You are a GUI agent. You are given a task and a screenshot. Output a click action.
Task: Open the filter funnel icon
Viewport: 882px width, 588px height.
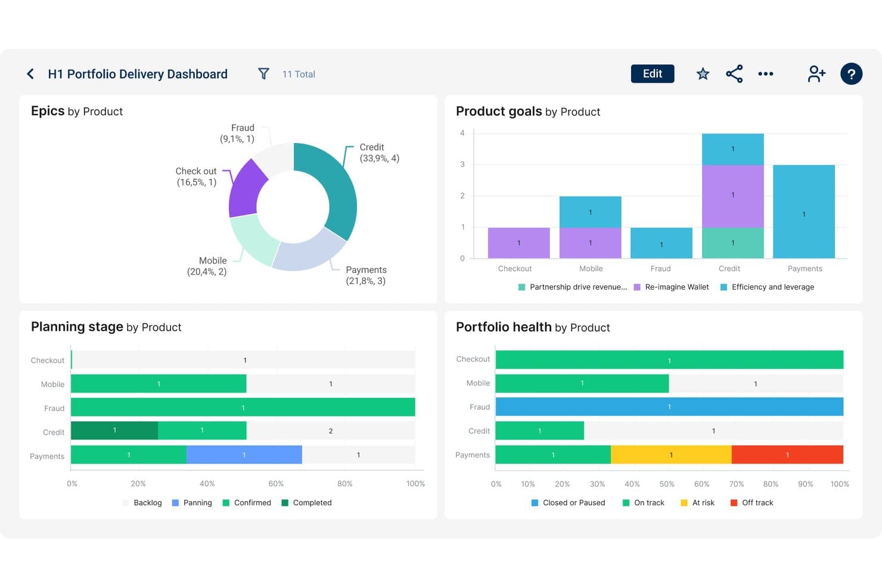[263, 74]
